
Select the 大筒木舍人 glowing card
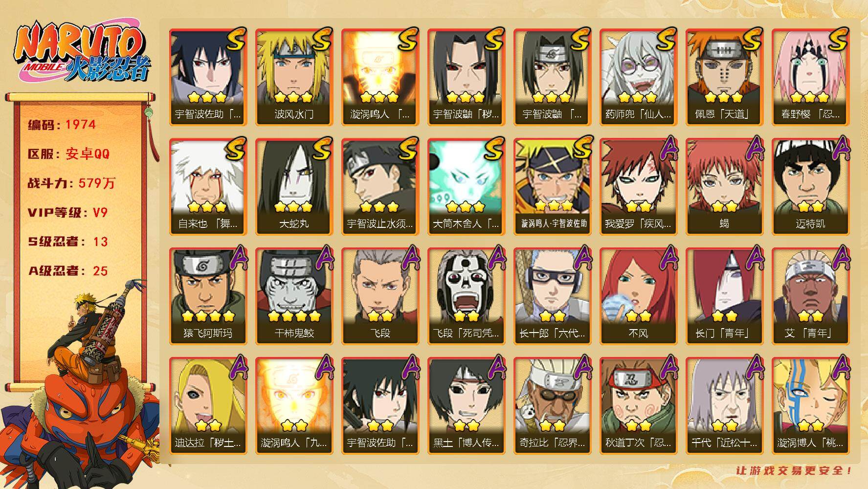[466, 187]
